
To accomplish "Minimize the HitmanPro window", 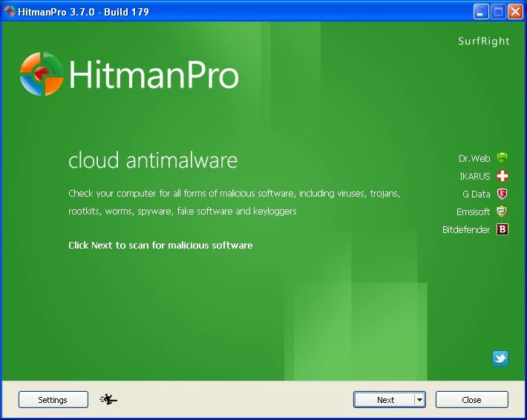I will click(x=482, y=11).
